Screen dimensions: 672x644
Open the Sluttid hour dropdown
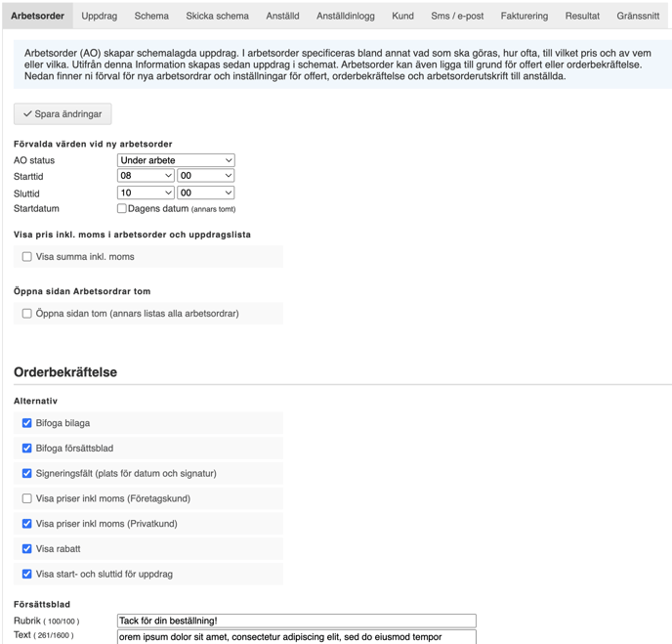pos(146,193)
